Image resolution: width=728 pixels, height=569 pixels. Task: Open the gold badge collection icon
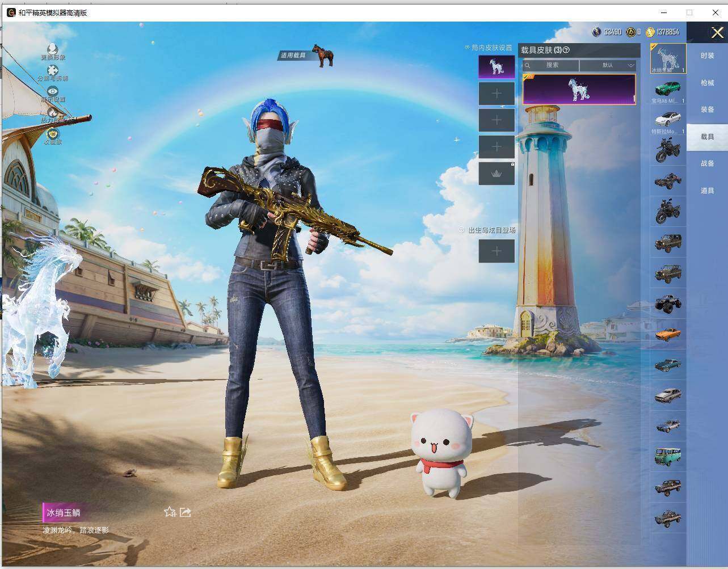[x=53, y=134]
